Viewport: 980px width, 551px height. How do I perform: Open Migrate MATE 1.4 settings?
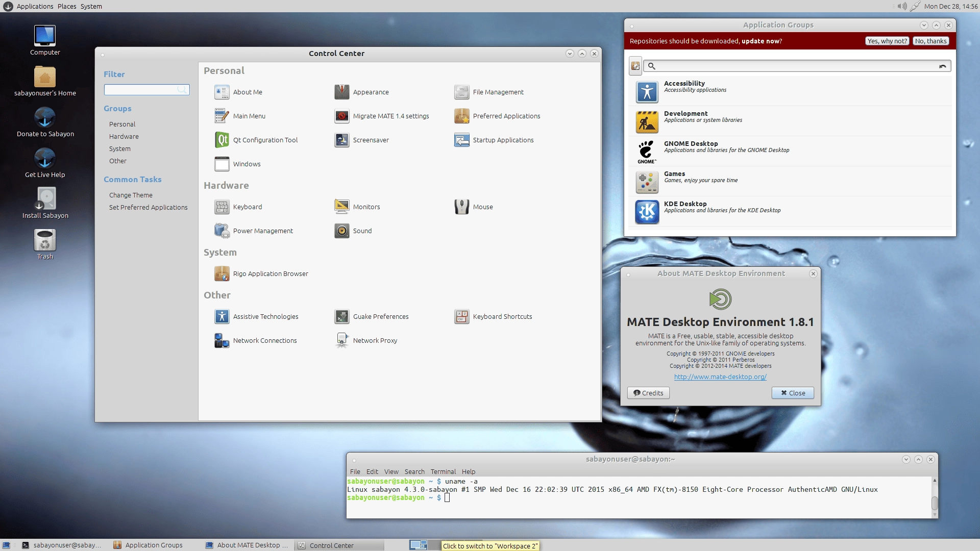tap(382, 116)
